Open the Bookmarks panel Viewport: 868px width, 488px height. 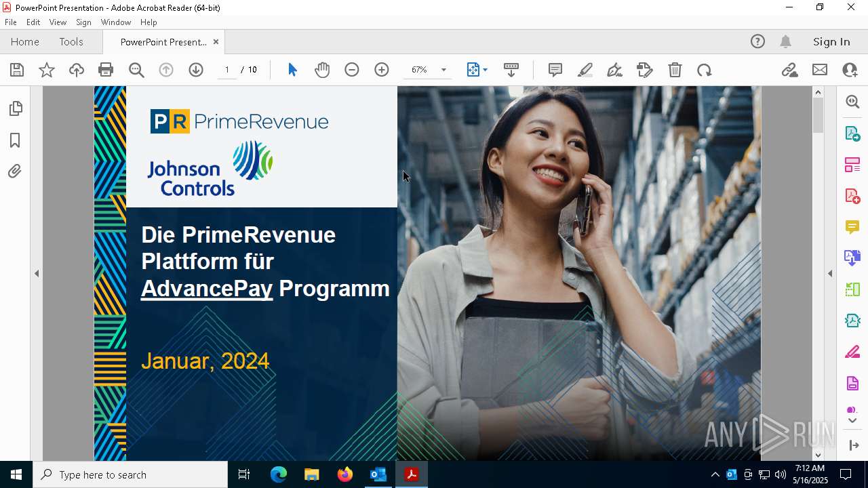15,140
